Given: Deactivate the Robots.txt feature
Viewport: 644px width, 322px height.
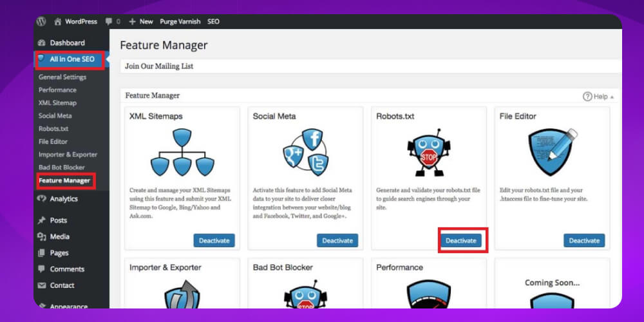Looking at the screenshot, I should click(x=461, y=241).
